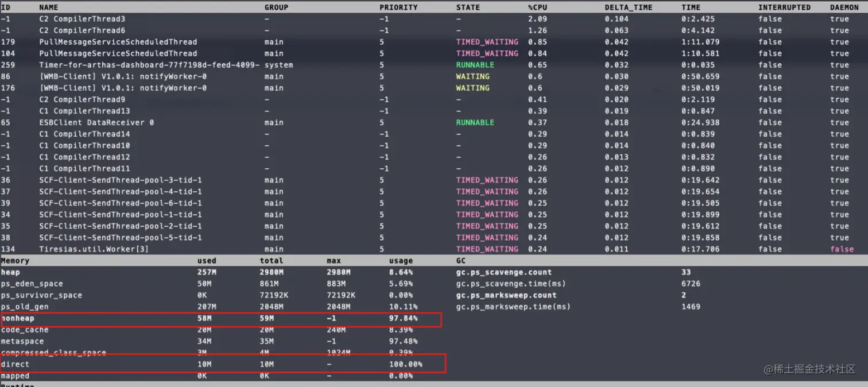Click the 100.00% direct usage value

tap(405, 364)
